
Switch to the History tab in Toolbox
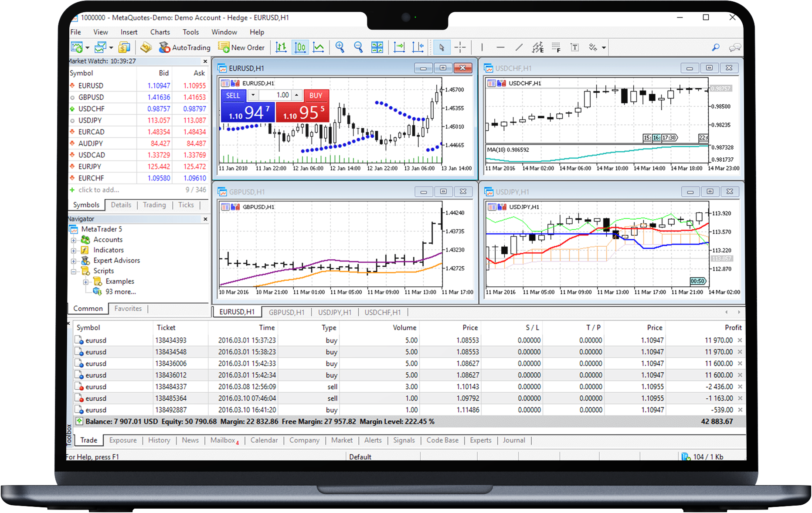[159, 440]
